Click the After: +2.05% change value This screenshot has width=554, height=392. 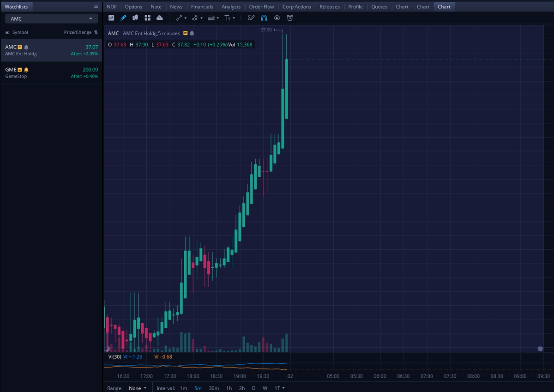[84, 54]
